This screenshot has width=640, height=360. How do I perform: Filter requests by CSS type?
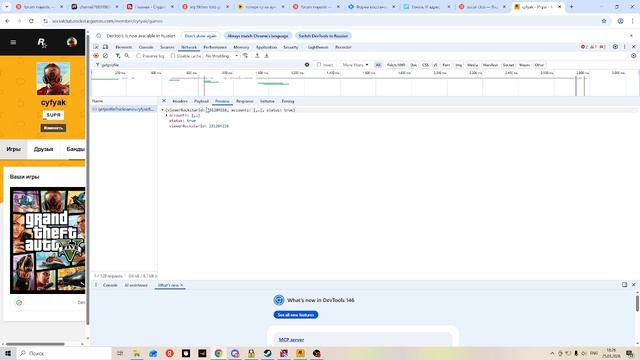pyautogui.click(x=425, y=65)
